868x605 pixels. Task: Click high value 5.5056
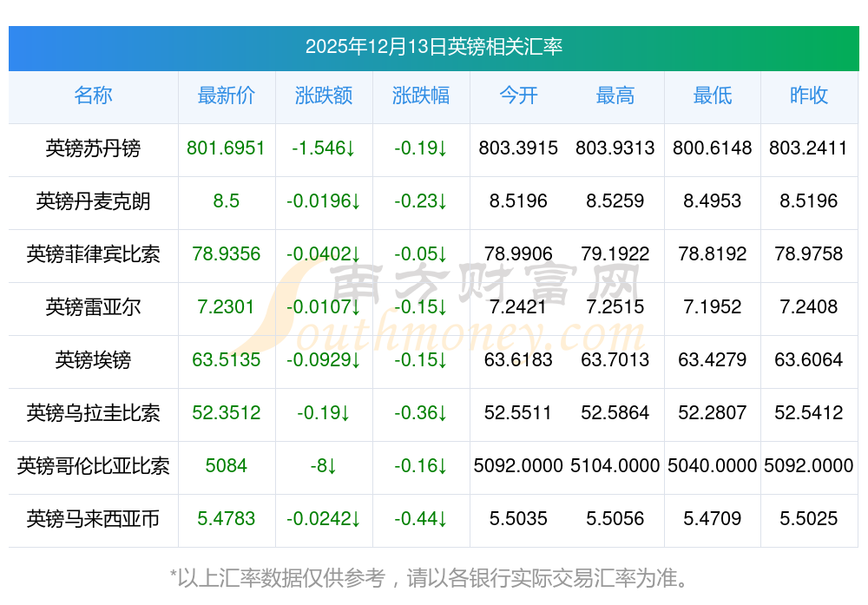tap(615, 519)
